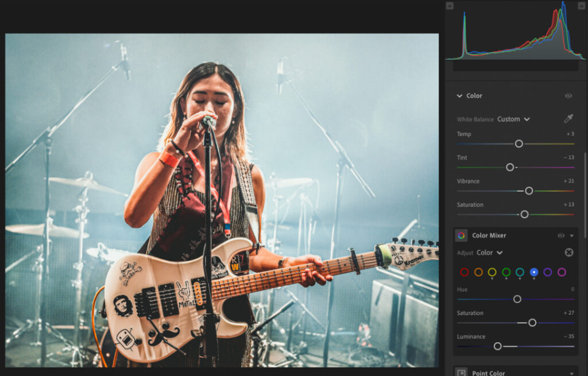Select the teal color channel
Viewport: 588px width, 376px height.
click(520, 272)
